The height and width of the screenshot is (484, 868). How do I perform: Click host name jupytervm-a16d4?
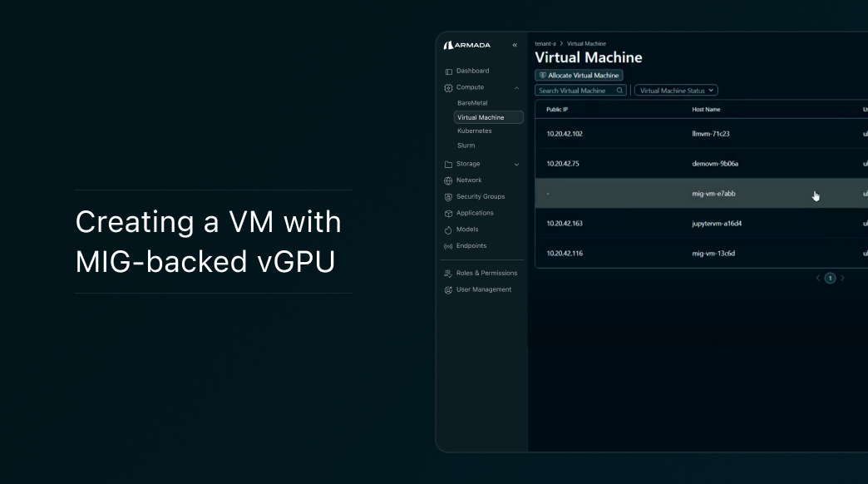click(717, 224)
